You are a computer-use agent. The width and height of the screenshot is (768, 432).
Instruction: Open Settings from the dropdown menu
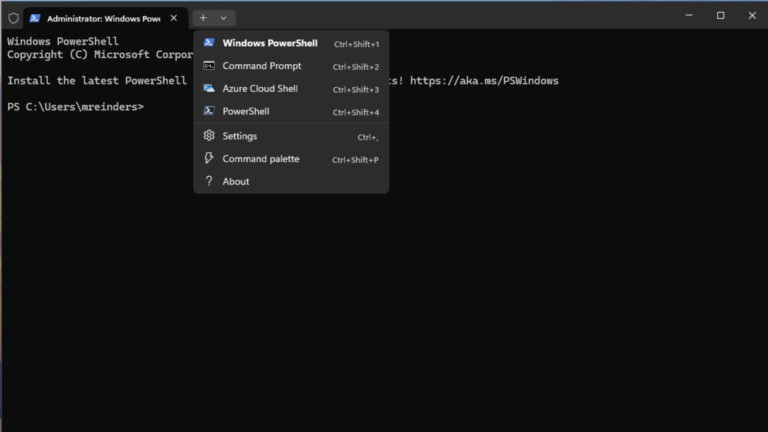291,136
